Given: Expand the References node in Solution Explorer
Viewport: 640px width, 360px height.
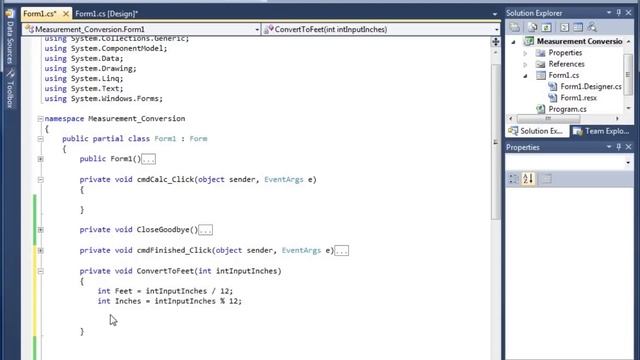Looking at the screenshot, I should pos(525,64).
